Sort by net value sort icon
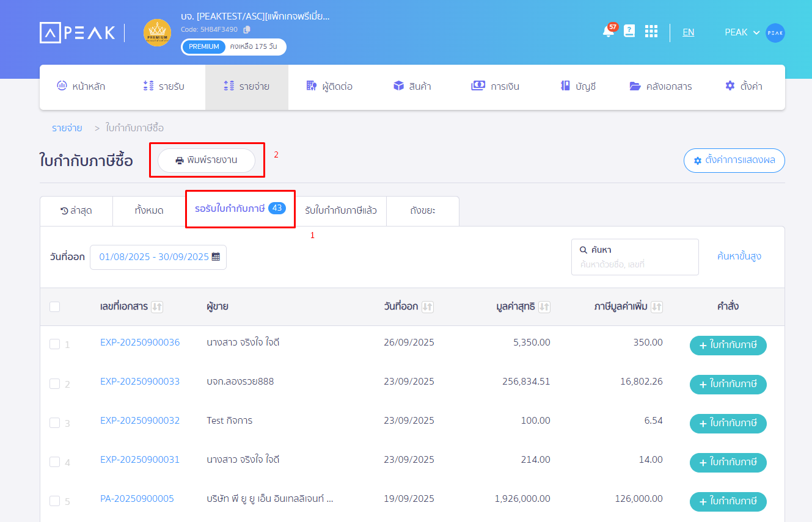This screenshot has width=812, height=522. (x=544, y=307)
